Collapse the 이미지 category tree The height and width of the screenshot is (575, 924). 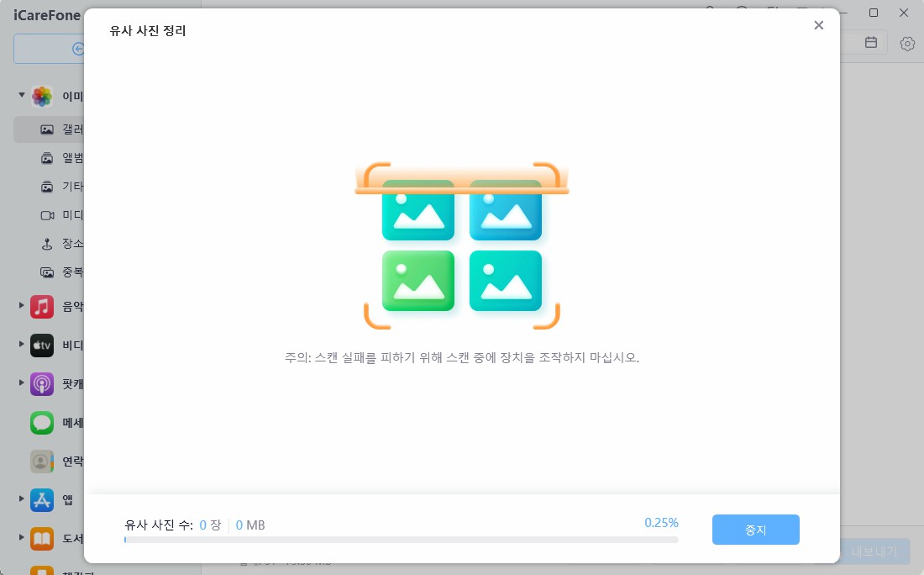click(x=21, y=95)
